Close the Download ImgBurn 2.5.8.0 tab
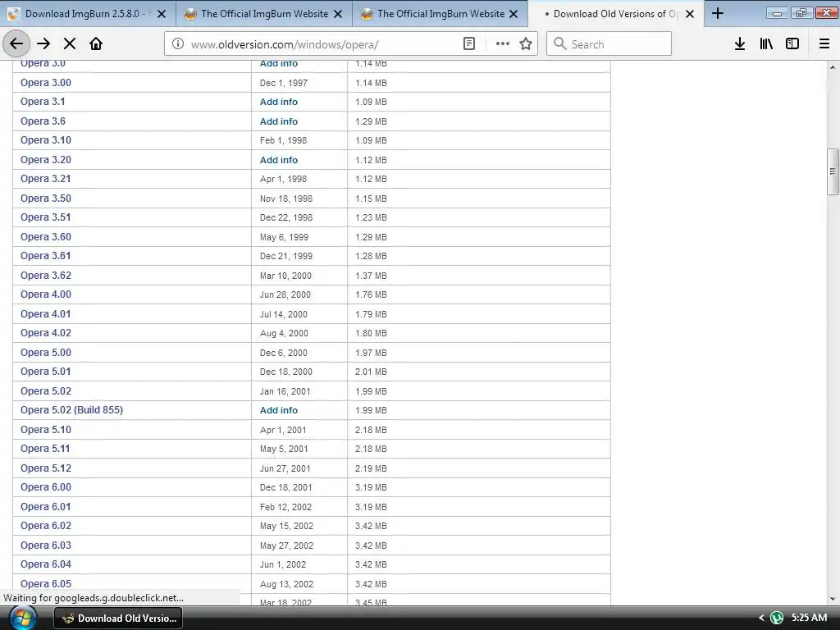The image size is (840, 630). [x=162, y=15]
